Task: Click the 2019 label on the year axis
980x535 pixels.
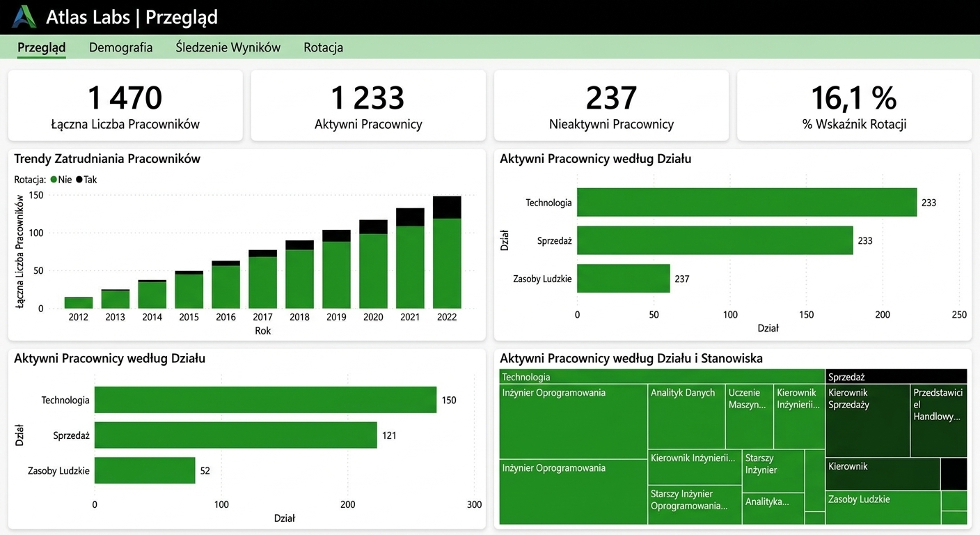Action: point(336,317)
